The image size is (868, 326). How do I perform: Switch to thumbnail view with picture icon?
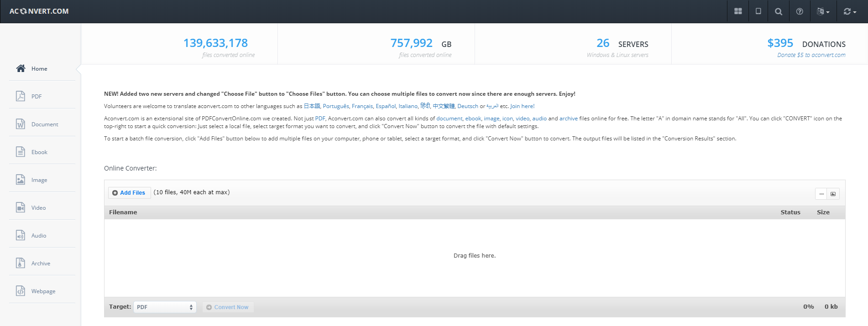coord(833,194)
